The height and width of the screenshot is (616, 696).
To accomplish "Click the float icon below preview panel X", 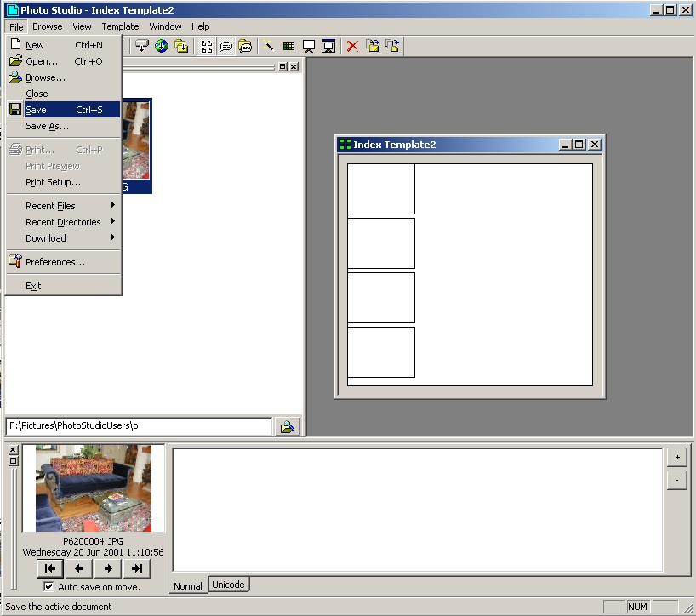I will pyautogui.click(x=13, y=460).
